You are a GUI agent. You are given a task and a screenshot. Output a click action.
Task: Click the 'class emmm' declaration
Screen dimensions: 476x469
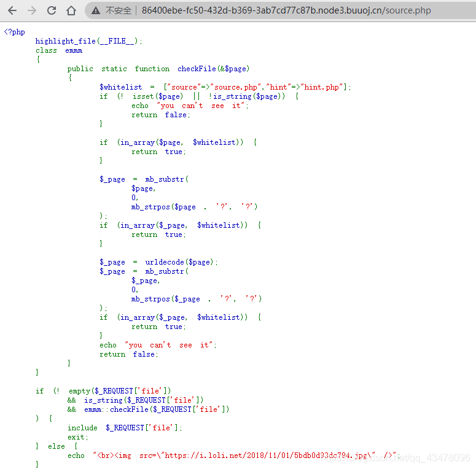tap(59, 50)
